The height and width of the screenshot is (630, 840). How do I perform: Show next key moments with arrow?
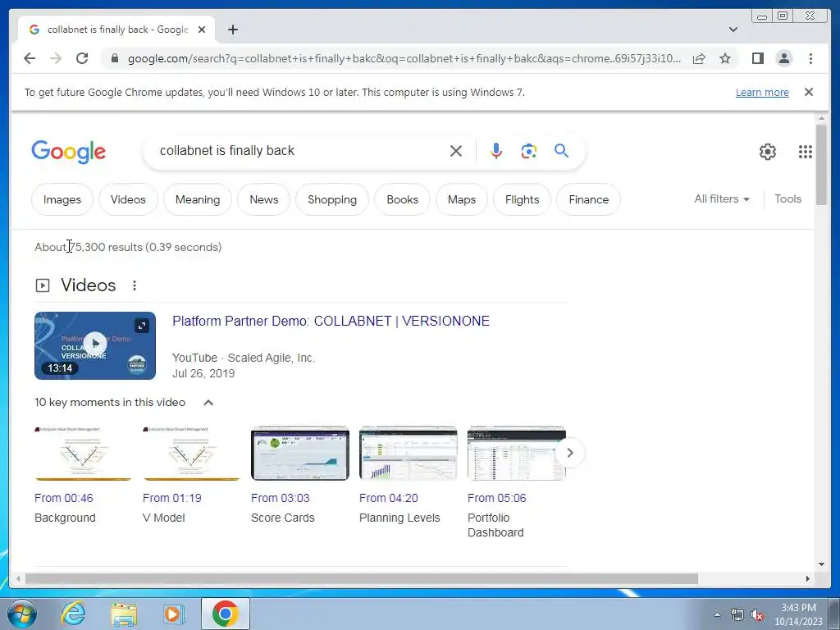[x=570, y=453]
